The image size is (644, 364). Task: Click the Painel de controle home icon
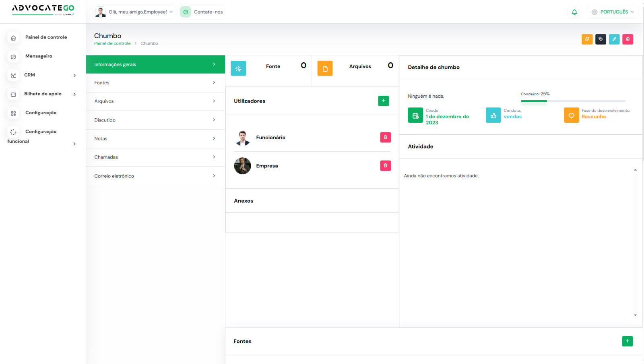click(13, 38)
